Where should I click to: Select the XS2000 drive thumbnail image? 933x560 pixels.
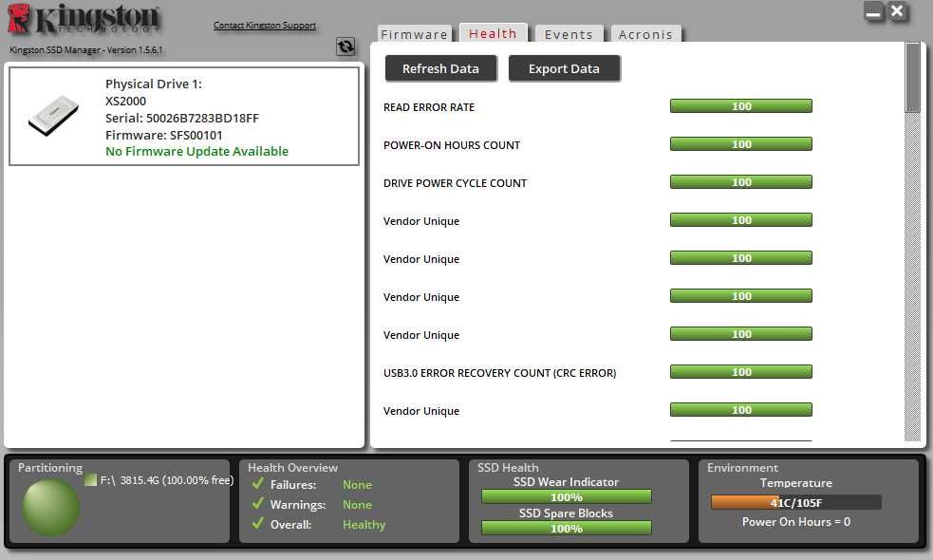click(x=53, y=115)
